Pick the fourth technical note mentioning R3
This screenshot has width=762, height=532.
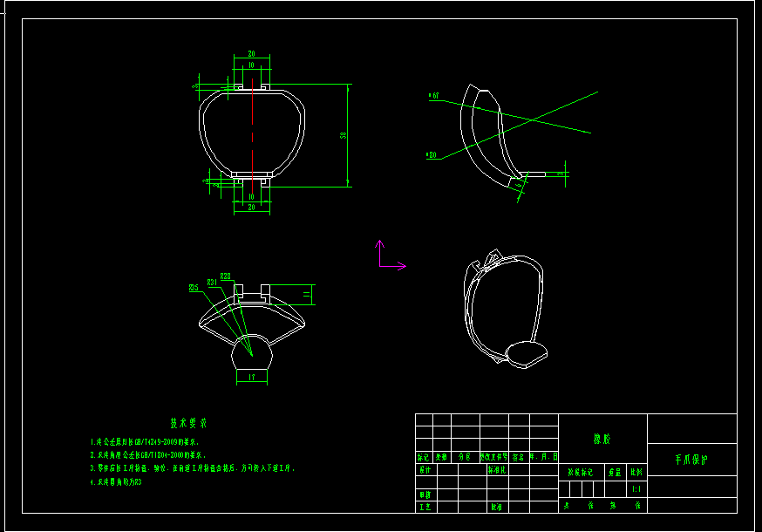[x=116, y=481]
